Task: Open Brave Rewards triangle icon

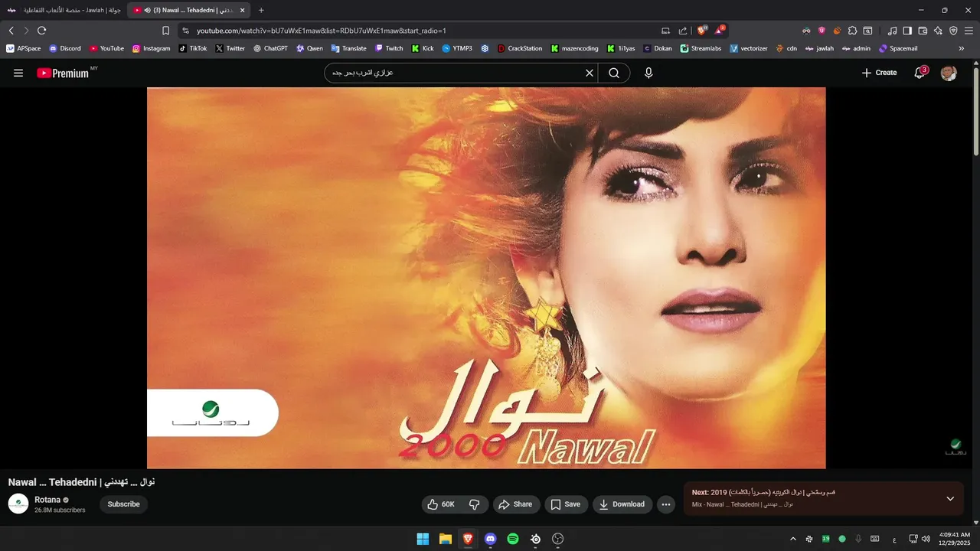Action: click(x=719, y=31)
